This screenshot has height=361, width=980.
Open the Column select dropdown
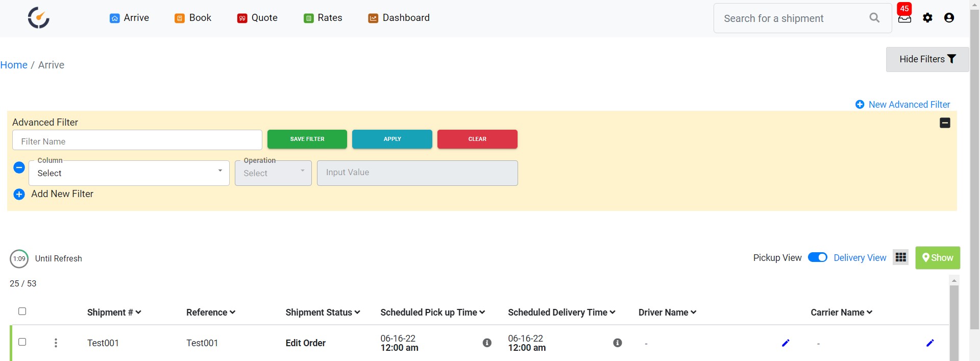click(x=129, y=173)
